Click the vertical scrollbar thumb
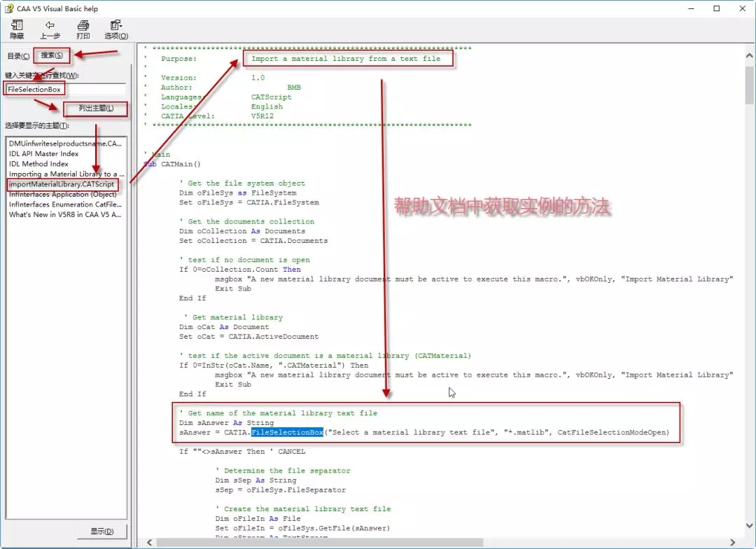 tap(749, 85)
